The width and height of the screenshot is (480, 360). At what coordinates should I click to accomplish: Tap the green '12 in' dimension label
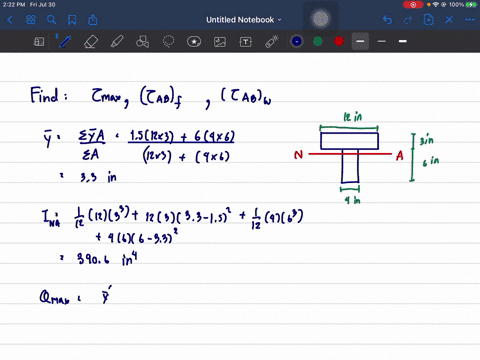click(353, 117)
